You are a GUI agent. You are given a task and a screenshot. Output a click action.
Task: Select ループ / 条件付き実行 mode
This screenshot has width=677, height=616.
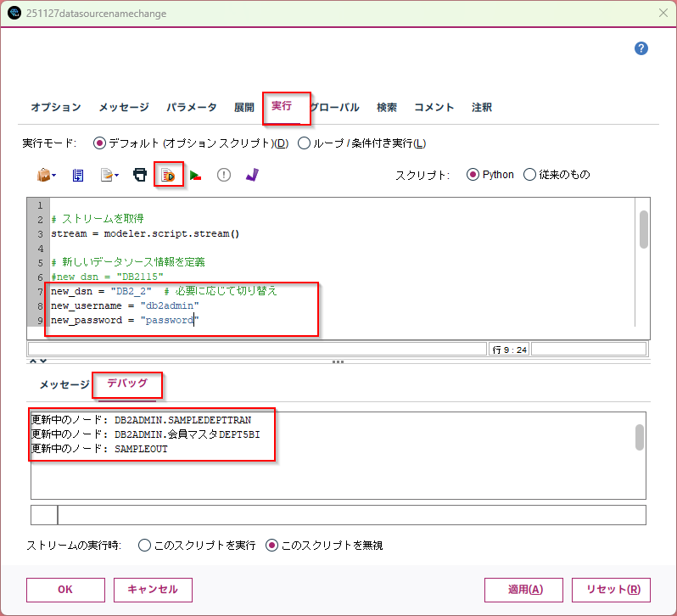tap(304, 143)
